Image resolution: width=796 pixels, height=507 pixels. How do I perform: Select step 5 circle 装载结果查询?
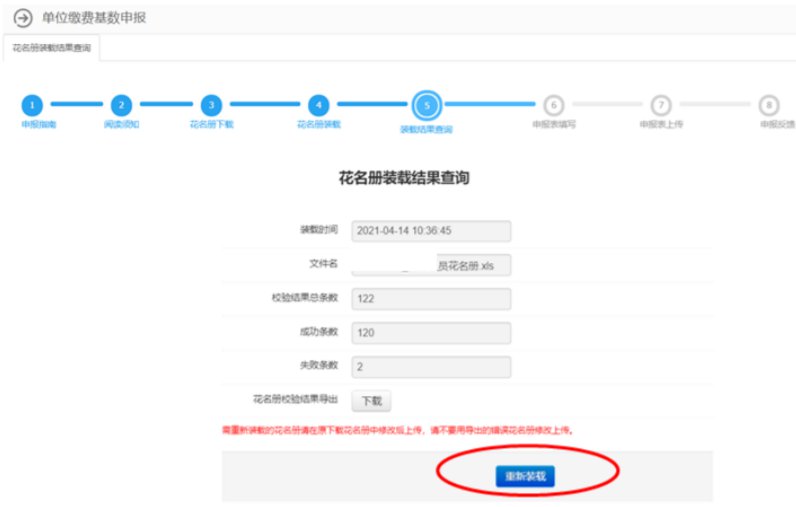point(427,106)
